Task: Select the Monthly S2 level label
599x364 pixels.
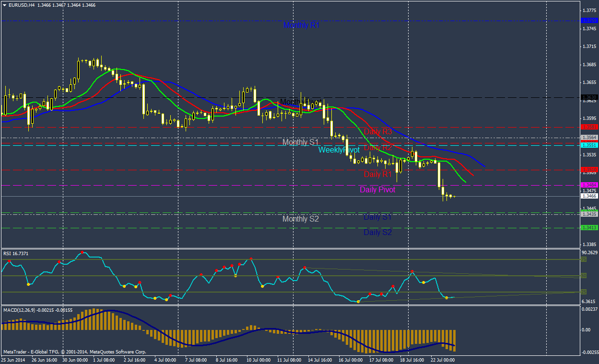Action: pos(301,219)
